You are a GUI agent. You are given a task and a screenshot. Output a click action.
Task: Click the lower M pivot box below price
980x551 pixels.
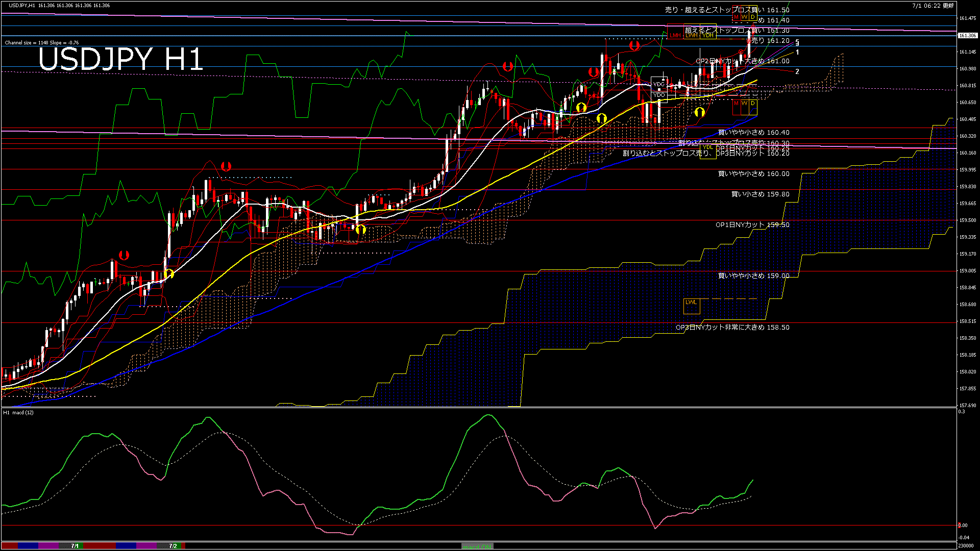[736, 107]
